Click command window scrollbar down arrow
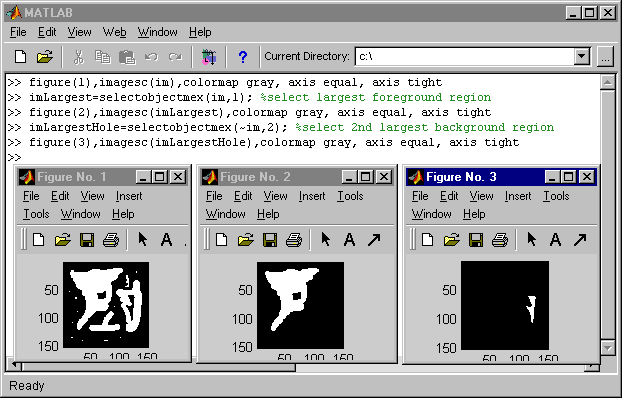The height and width of the screenshot is (398, 622). tap(607, 348)
